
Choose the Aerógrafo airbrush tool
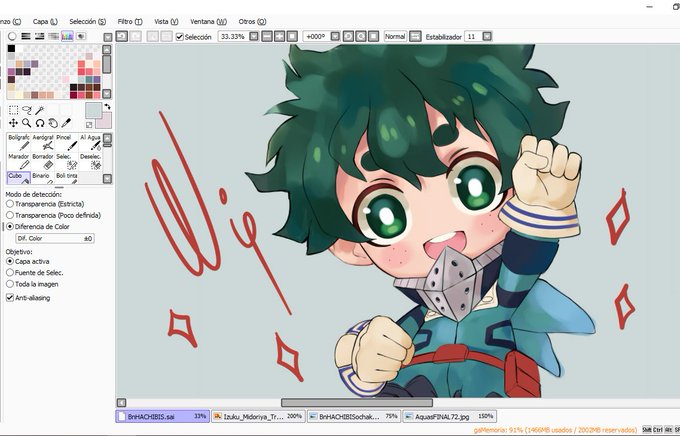43,142
